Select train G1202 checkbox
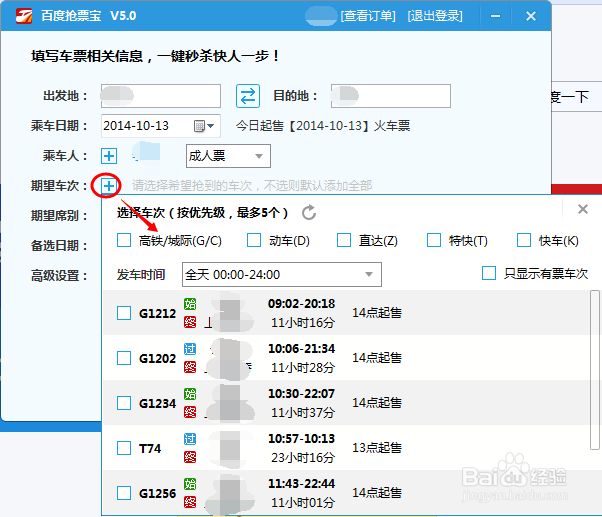Screen dimensions: 602x517 [x=124, y=358]
